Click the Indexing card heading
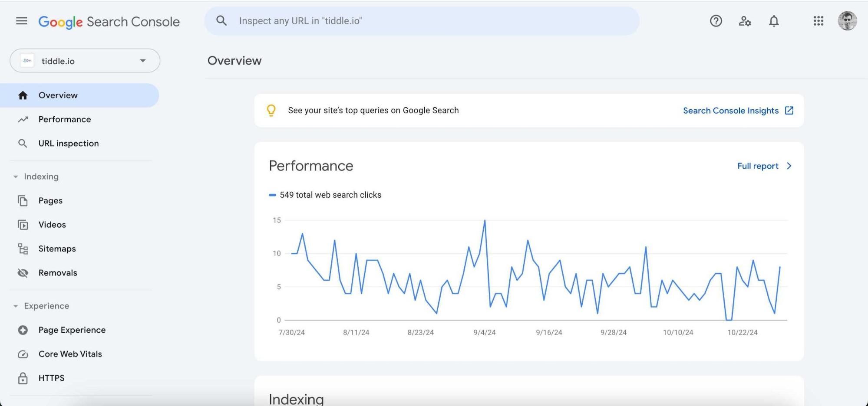 pos(296,399)
